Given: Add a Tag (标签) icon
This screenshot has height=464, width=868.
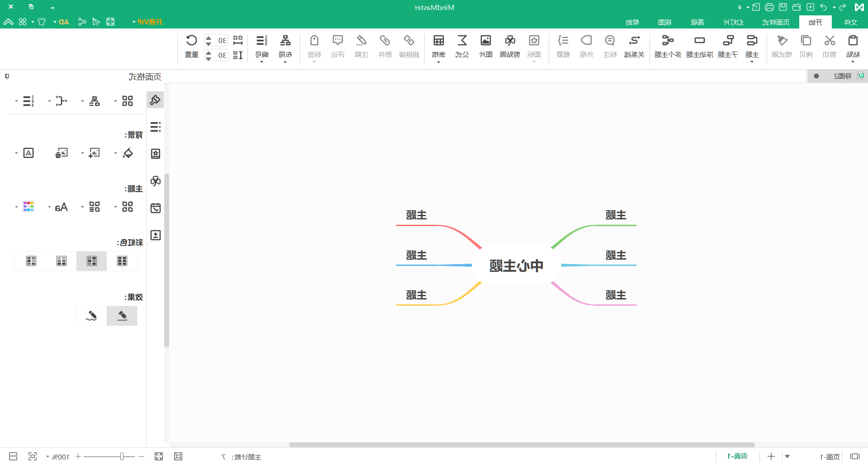Looking at the screenshot, I should click(314, 41).
